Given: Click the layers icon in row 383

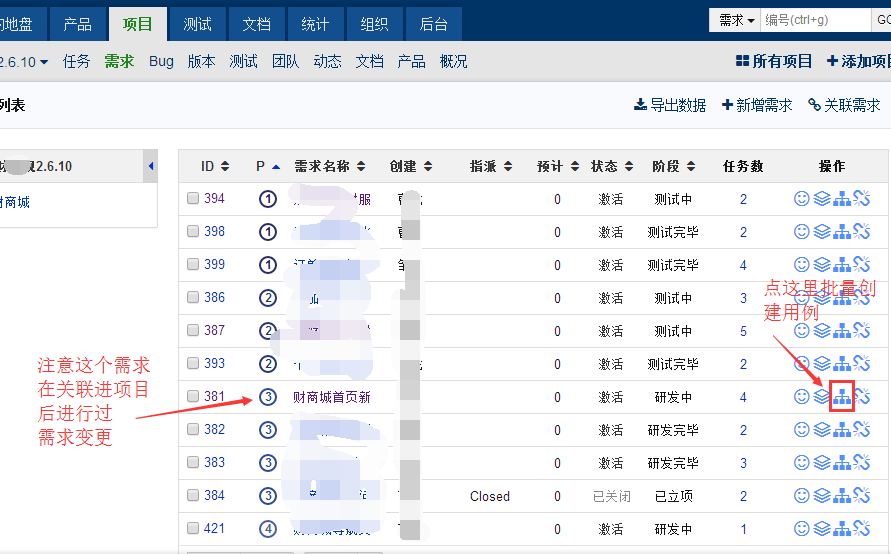Looking at the screenshot, I should 822,463.
